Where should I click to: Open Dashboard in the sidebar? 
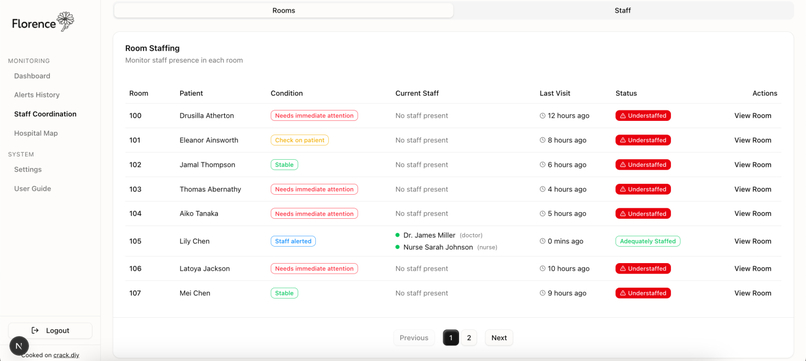pyautogui.click(x=32, y=76)
